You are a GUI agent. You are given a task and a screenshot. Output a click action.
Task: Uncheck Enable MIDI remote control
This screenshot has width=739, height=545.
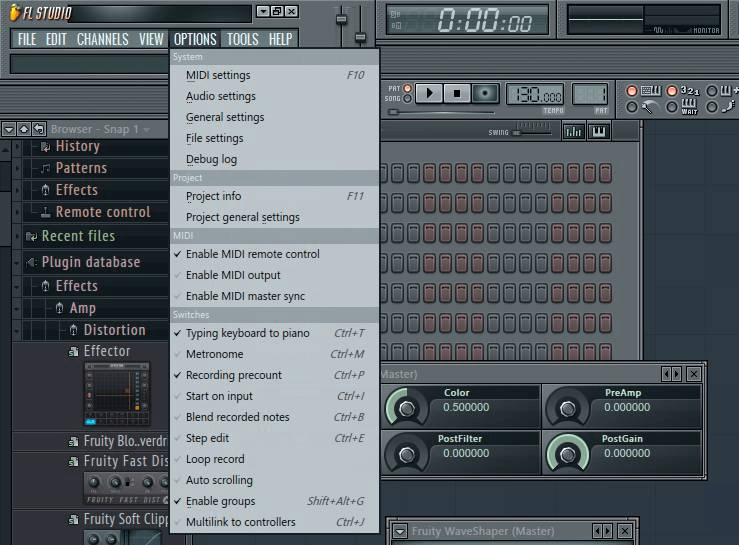pyautogui.click(x=252, y=254)
